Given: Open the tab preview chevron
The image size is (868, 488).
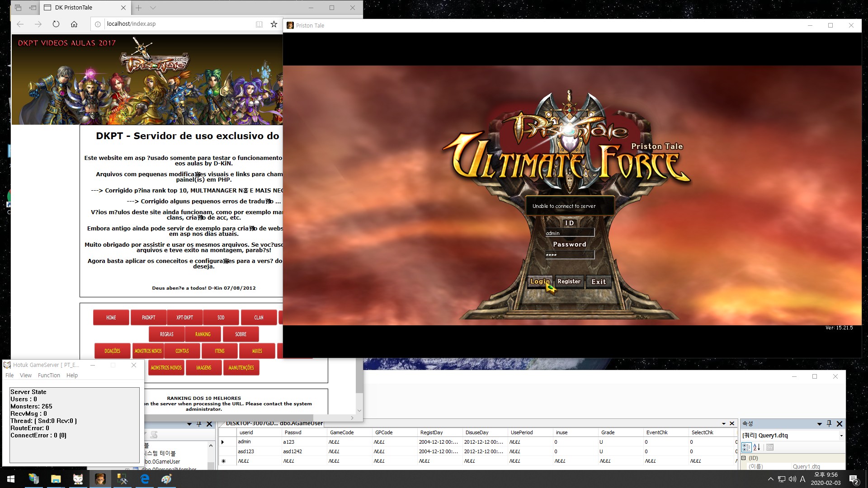Looking at the screenshot, I should pyautogui.click(x=153, y=8).
